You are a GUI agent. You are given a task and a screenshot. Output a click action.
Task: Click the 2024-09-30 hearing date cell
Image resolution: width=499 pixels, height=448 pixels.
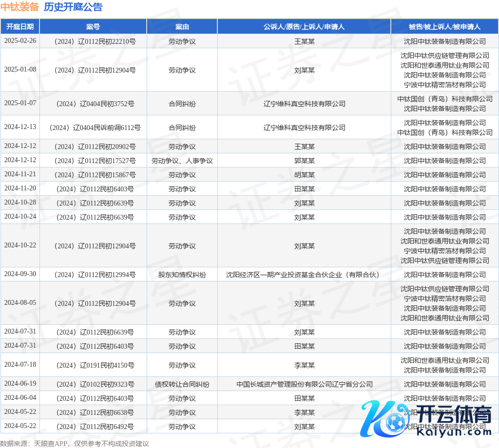point(20,274)
